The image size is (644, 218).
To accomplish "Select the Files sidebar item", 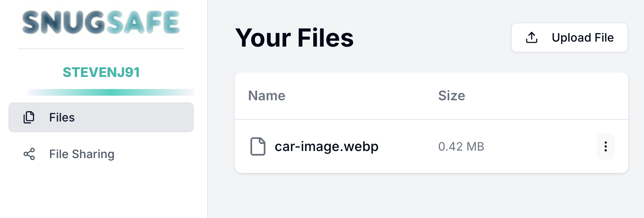I will coord(101,118).
